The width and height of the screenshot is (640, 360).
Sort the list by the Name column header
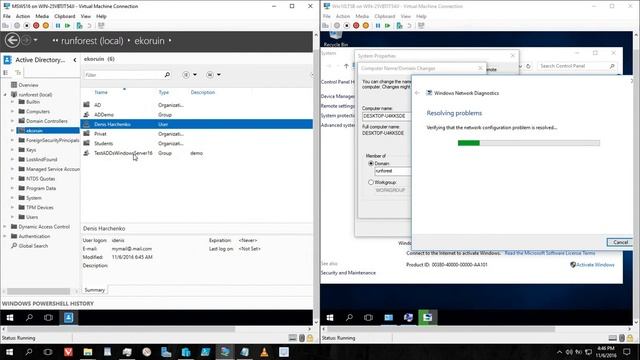point(101,92)
